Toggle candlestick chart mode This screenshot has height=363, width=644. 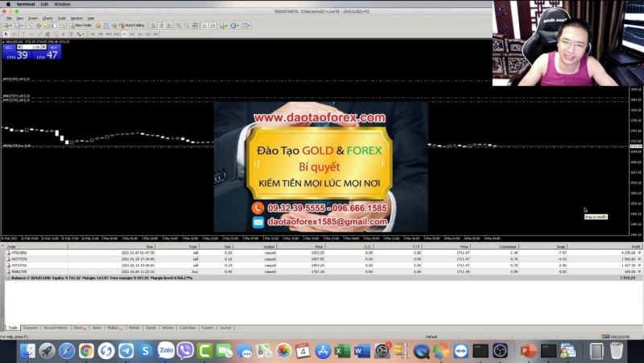point(161,26)
